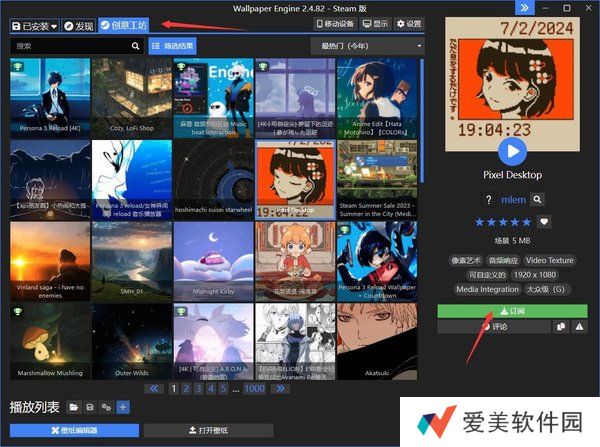The height and width of the screenshot is (447, 600).
Task: Go to next page with double-arrow
Action: [x=280, y=389]
